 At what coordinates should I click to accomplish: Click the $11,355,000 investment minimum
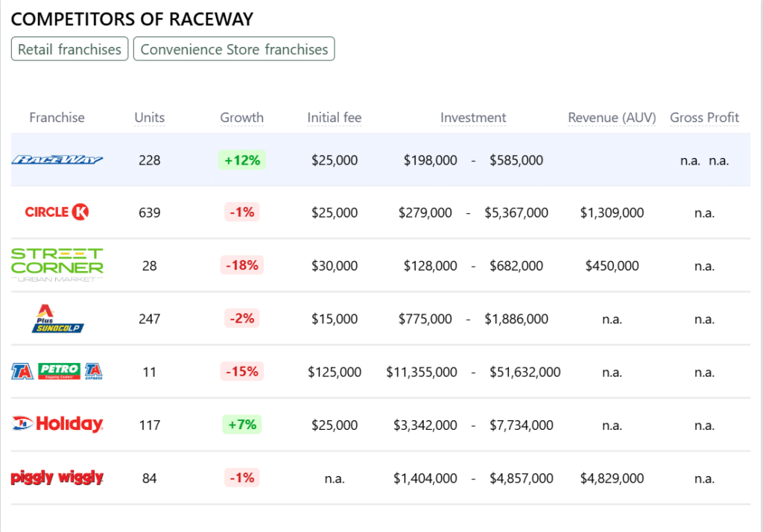422,372
